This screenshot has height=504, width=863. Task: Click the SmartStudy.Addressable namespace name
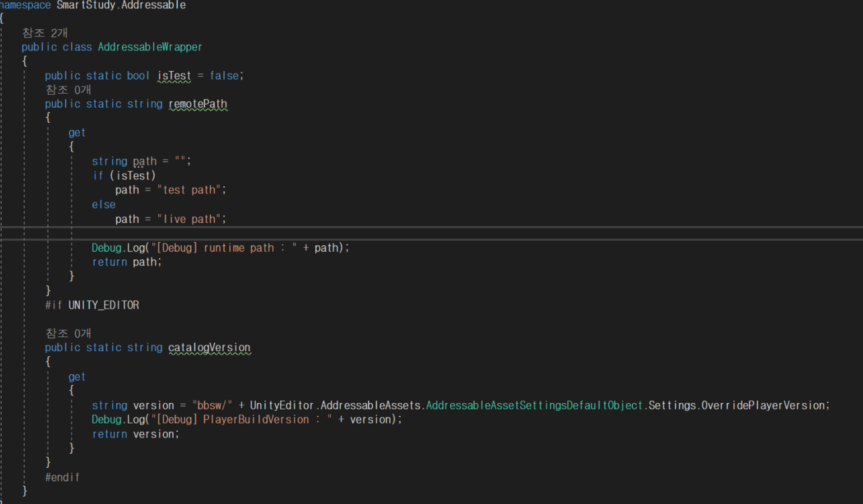click(121, 5)
